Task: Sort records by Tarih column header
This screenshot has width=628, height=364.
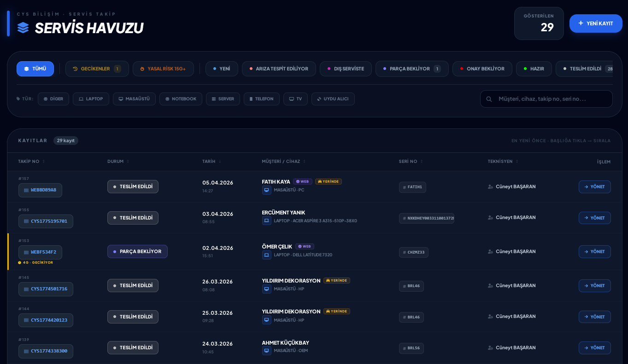Action: tap(209, 162)
